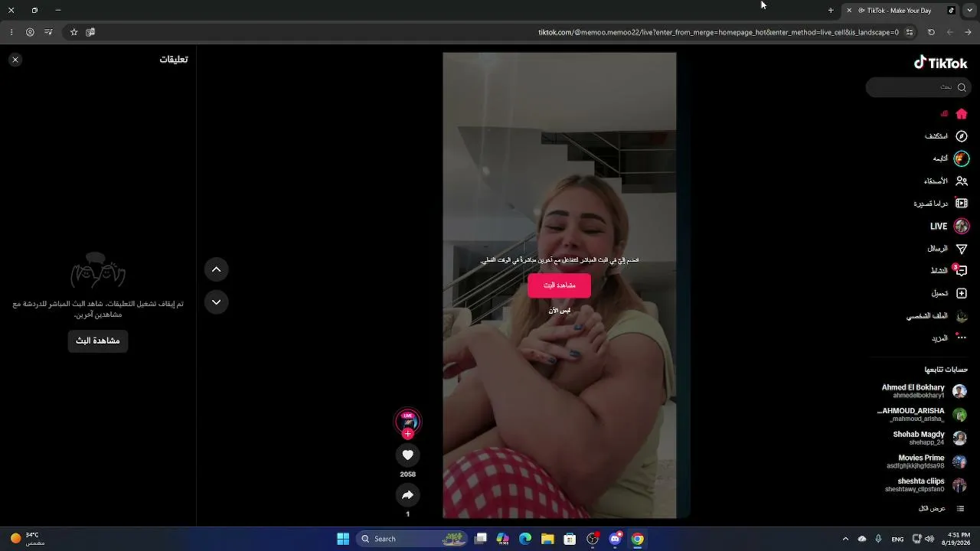Click the search magnifier icon in TikTok
The height and width of the screenshot is (551, 980).
[x=962, y=87]
